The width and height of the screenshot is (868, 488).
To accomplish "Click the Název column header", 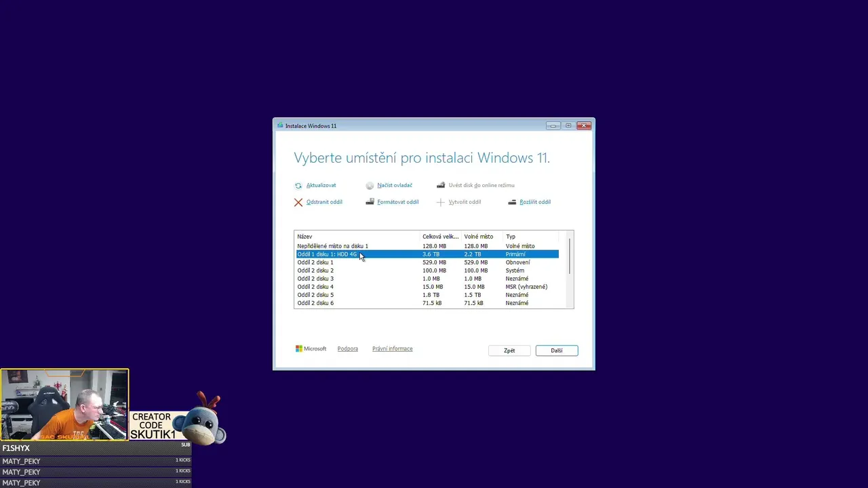I will pos(357,237).
